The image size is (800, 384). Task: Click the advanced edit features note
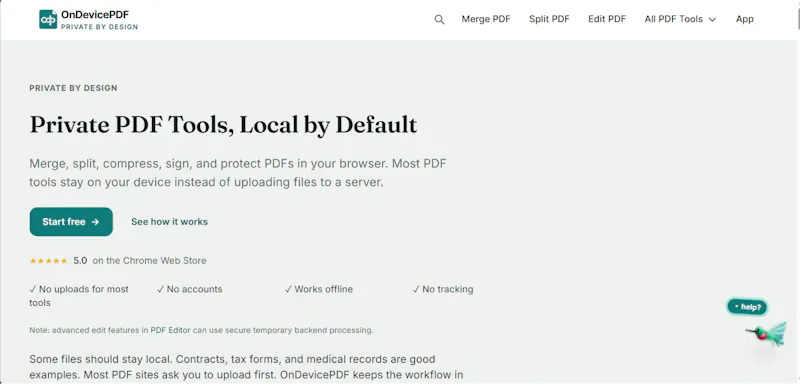pyautogui.click(x=202, y=330)
